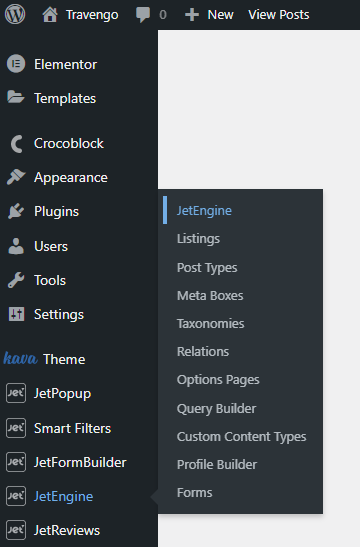
Task: Open the New content menu
Action: pos(220,15)
